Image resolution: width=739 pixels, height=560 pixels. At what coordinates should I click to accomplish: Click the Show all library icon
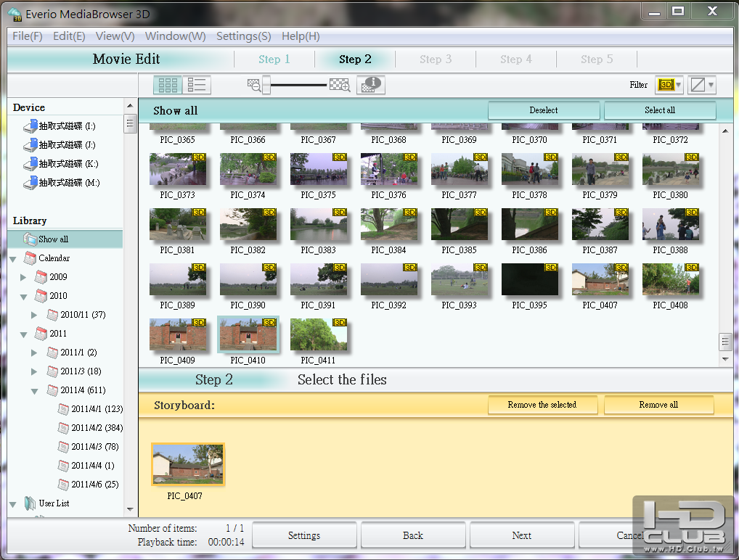tap(30, 239)
